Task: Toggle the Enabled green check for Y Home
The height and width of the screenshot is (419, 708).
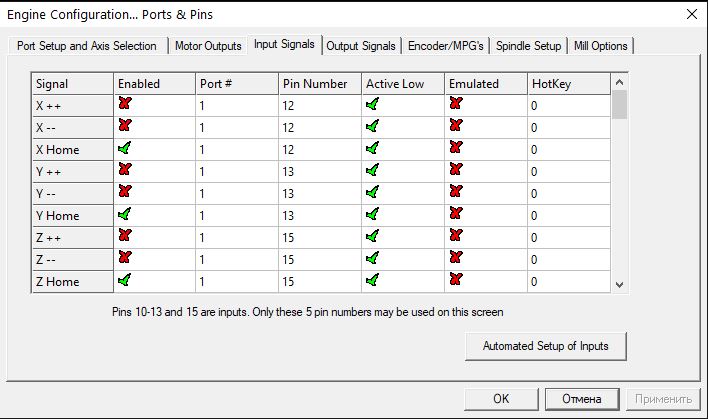Action: pyautogui.click(x=125, y=214)
